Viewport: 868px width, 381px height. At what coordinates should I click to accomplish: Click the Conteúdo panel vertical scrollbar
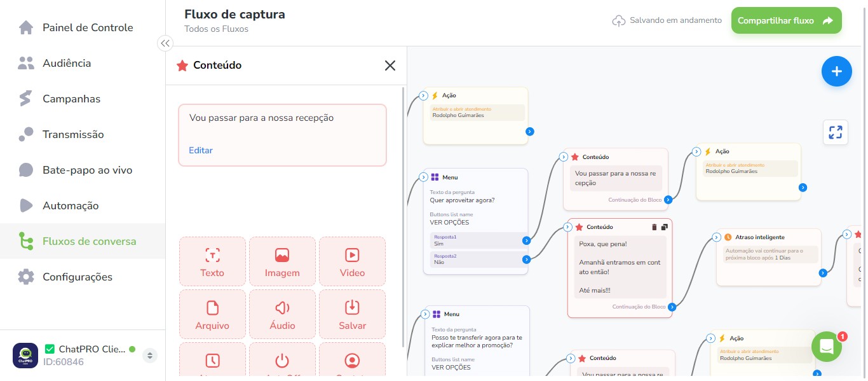pyautogui.click(x=403, y=216)
